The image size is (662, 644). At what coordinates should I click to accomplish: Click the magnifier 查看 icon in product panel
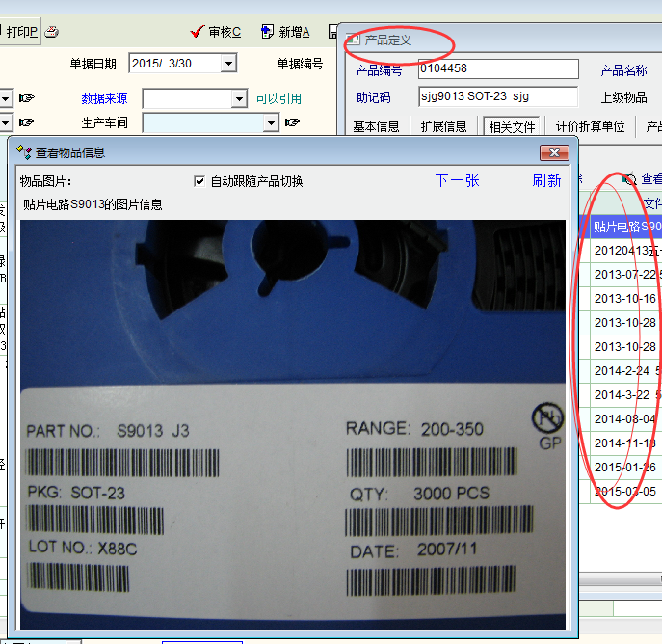[630, 179]
